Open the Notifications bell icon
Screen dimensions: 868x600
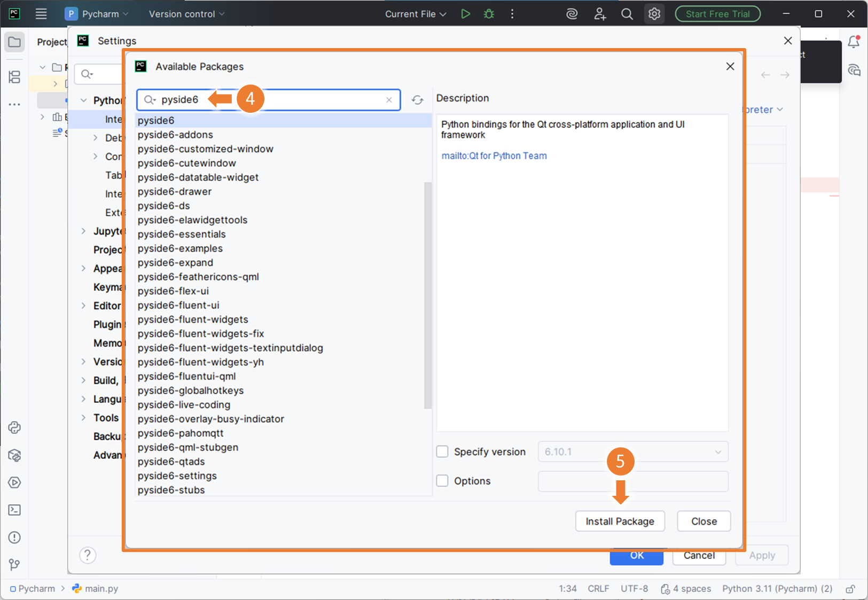pyautogui.click(x=854, y=42)
